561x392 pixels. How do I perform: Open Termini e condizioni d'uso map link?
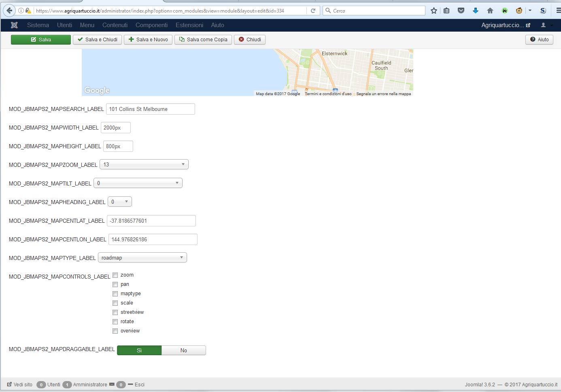(328, 94)
